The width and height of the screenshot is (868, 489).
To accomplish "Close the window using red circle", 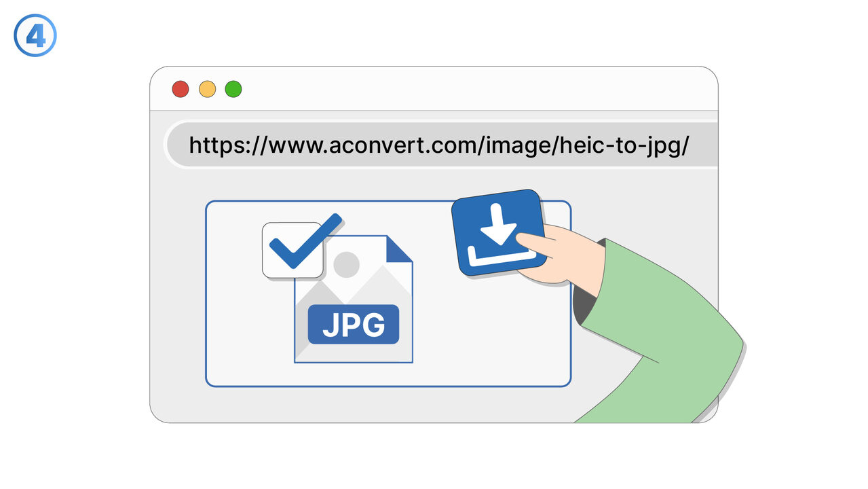I will point(180,89).
